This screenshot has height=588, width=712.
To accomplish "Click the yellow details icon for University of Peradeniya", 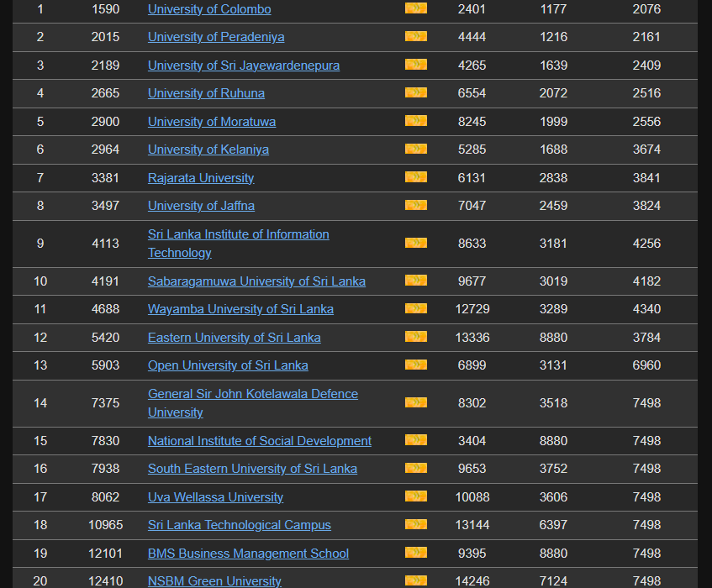I will click(415, 37).
